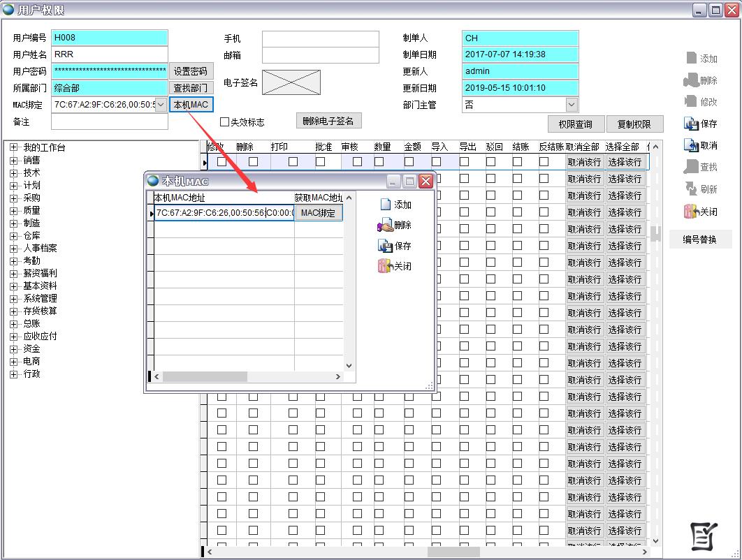Select 仓库 in the module tree
This screenshot has width=742, height=560.
[x=31, y=235]
